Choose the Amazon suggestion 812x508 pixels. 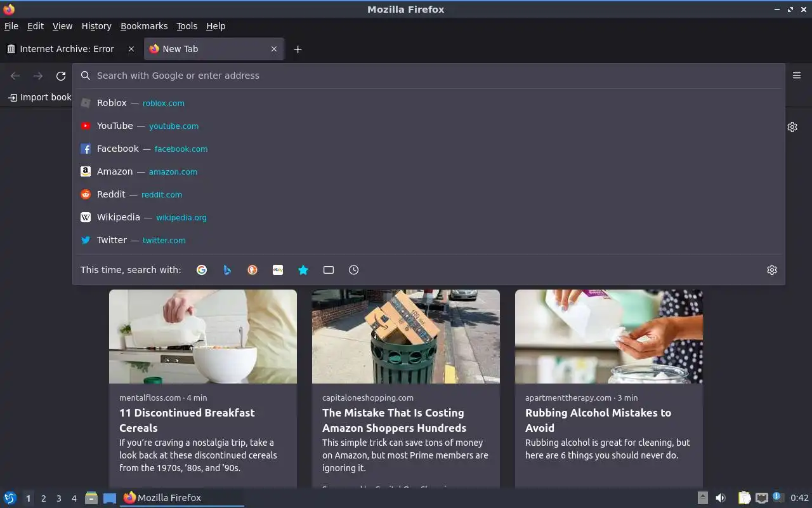428,171
